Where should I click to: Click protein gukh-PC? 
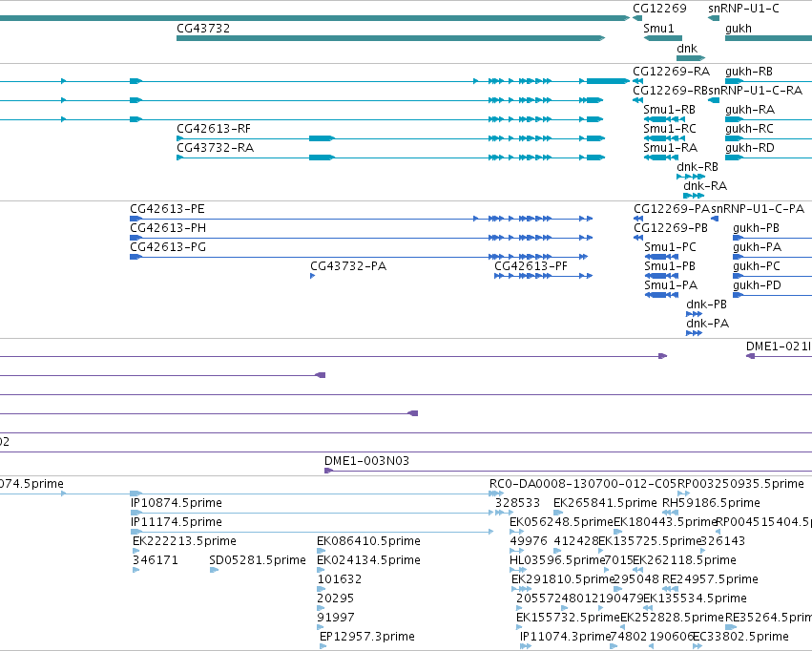pyautogui.click(x=757, y=266)
